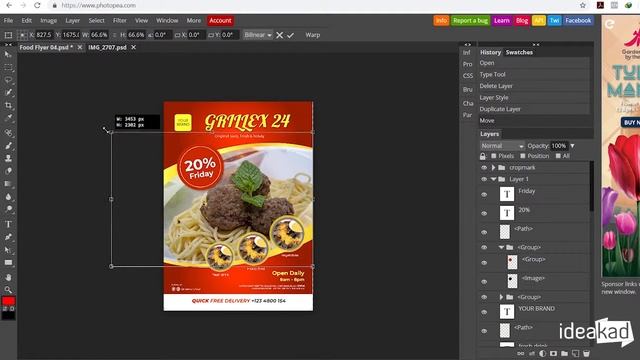Image resolution: width=640 pixels, height=360 pixels.
Task: Open the Facebook link
Action: click(578, 20)
